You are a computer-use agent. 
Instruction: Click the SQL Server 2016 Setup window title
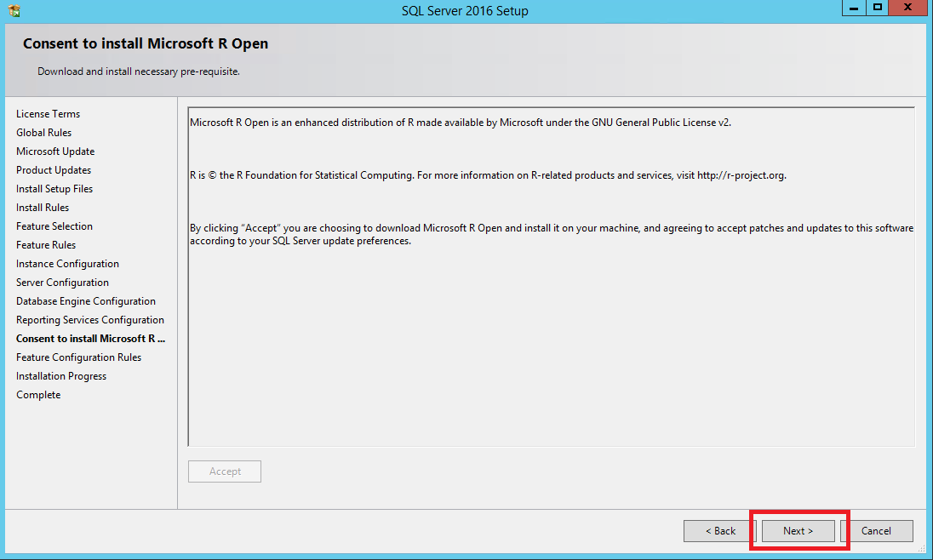point(465,11)
